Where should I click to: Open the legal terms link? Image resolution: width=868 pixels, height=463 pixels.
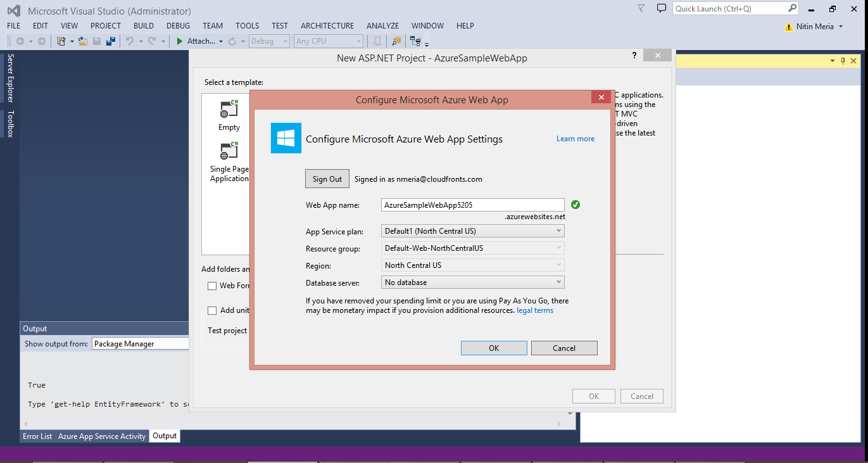(535, 310)
